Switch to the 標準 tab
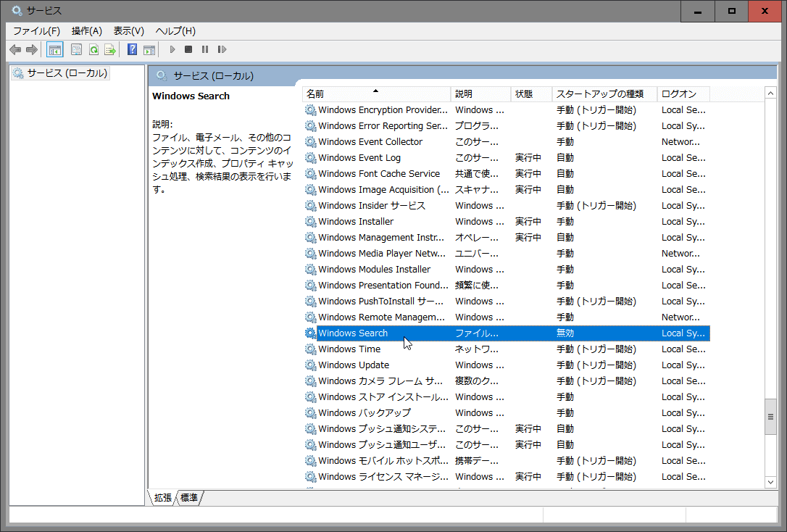Image resolution: width=787 pixels, height=532 pixels. coord(189,498)
